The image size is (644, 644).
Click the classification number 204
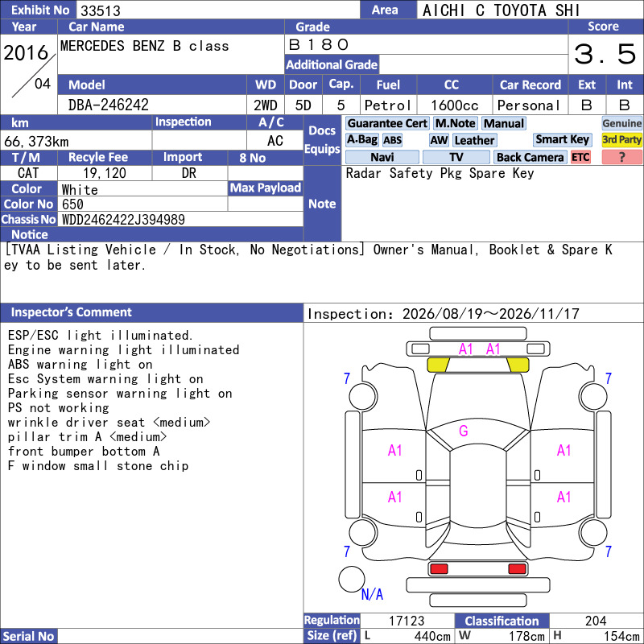pyautogui.click(x=596, y=621)
